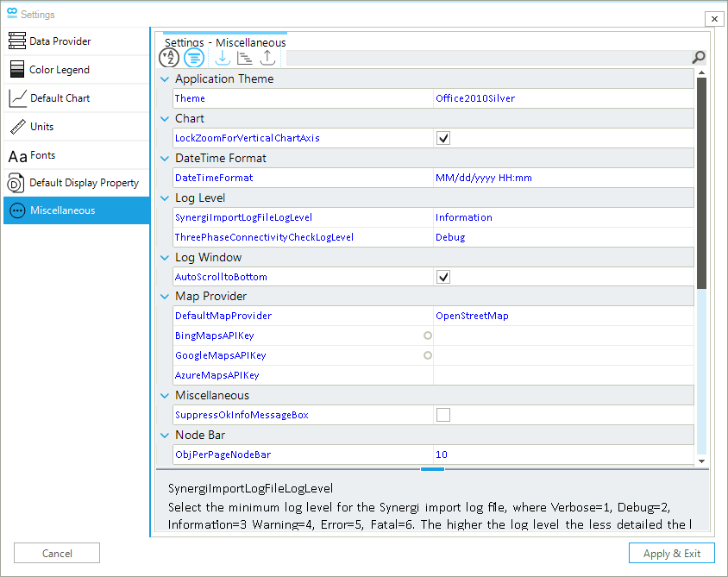Click the download arrow import icon

tap(223, 58)
